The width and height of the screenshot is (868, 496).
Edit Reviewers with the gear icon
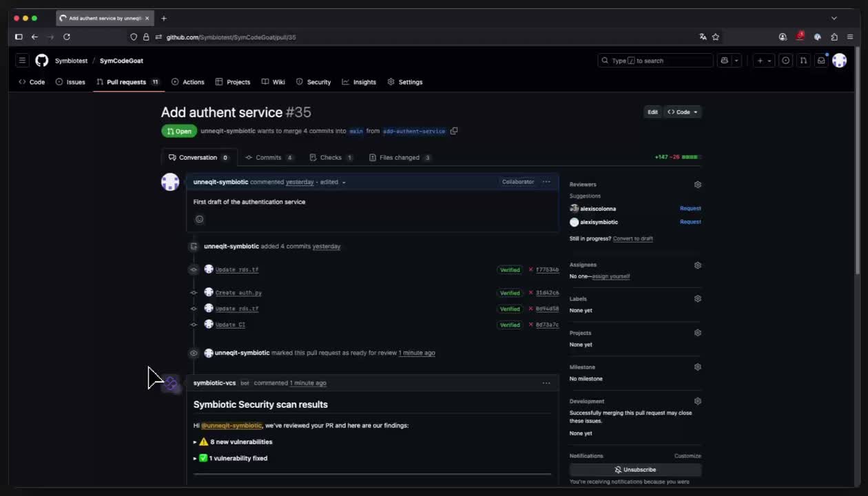[x=698, y=185]
